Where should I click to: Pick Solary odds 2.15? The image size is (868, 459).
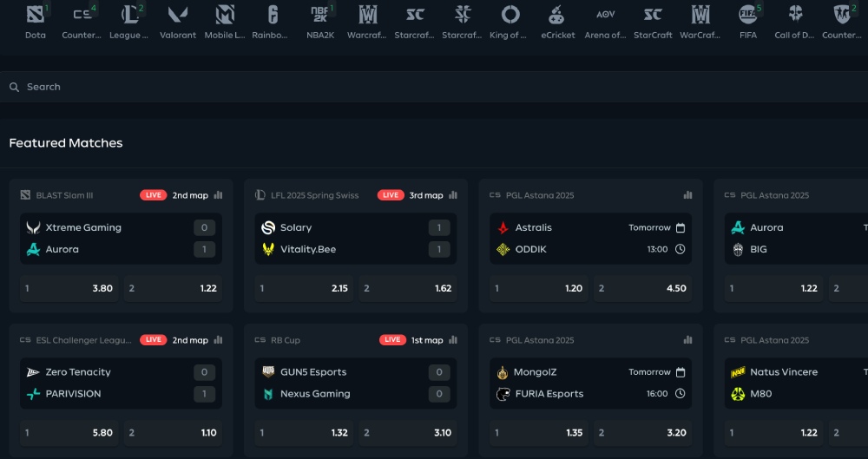coord(304,288)
